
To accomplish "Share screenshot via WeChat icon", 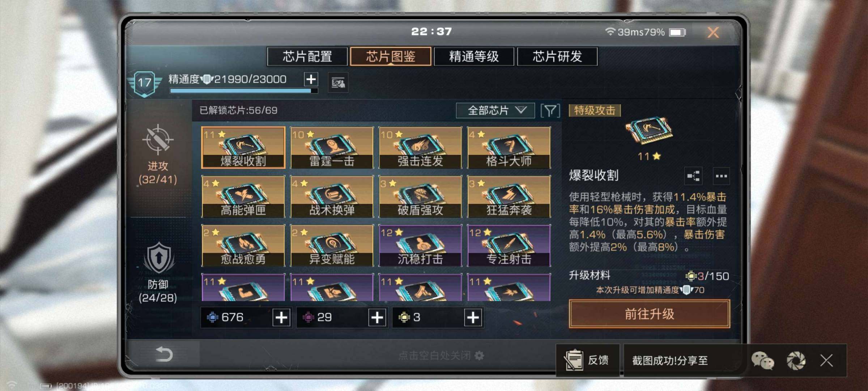I will 763,361.
